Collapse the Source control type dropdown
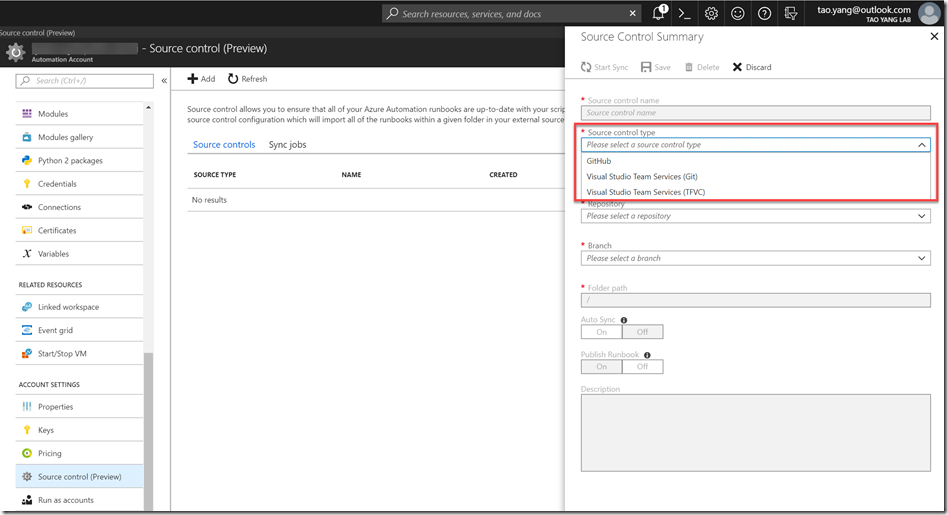The height and width of the screenshot is (515, 948). pyautogui.click(x=921, y=145)
